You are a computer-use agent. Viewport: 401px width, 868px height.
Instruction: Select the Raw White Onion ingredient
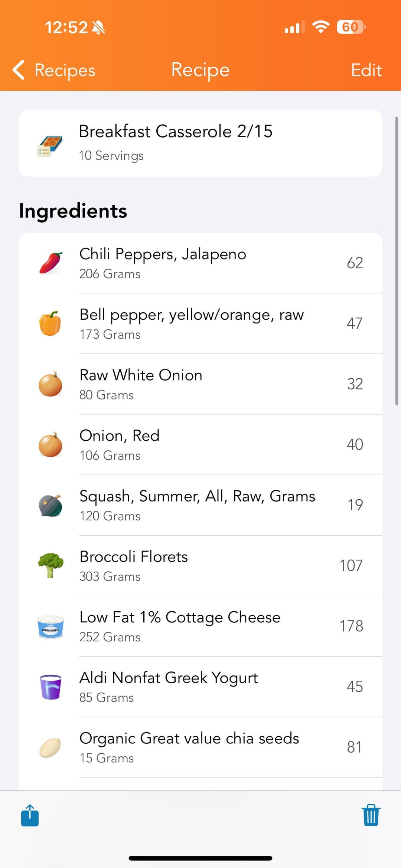click(141, 384)
